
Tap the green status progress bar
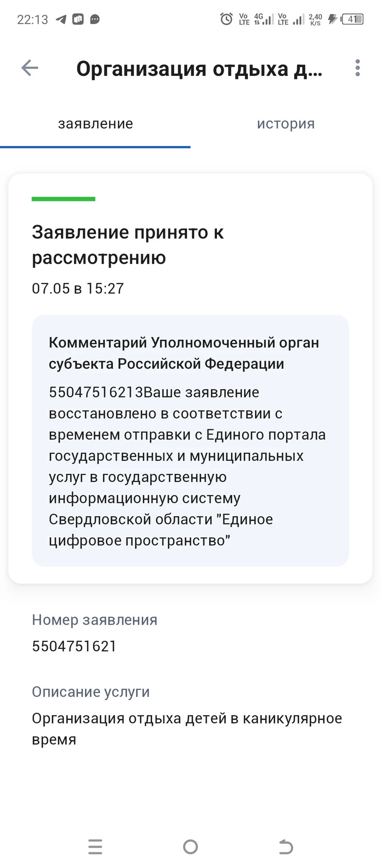[x=64, y=199]
